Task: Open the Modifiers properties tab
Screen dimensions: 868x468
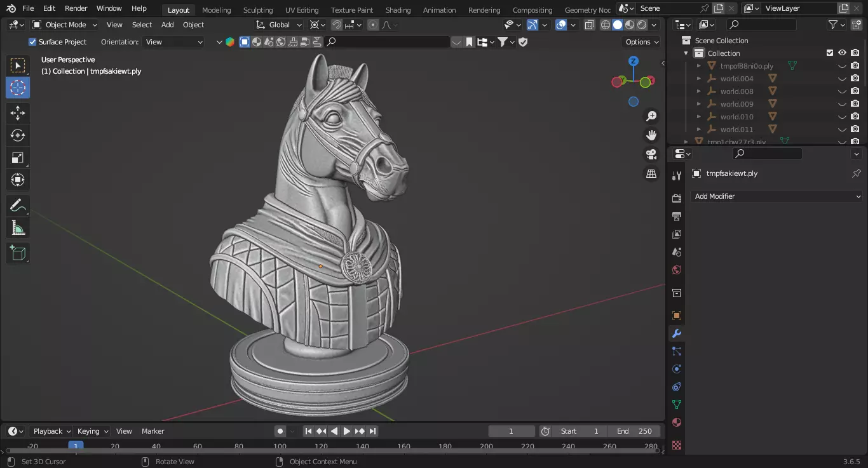Action: click(x=677, y=333)
